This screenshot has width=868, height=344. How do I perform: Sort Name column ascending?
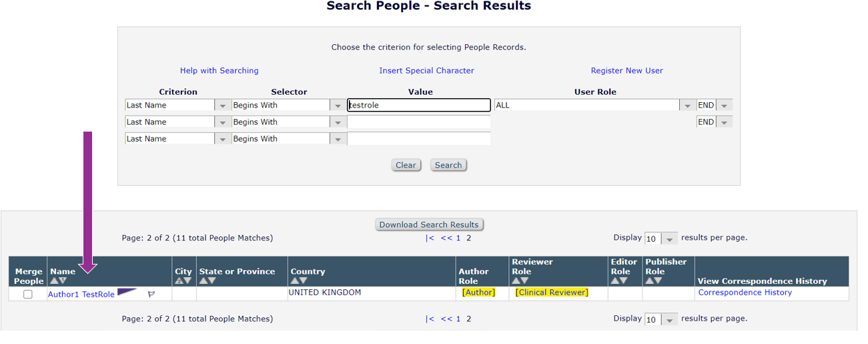[x=54, y=281]
